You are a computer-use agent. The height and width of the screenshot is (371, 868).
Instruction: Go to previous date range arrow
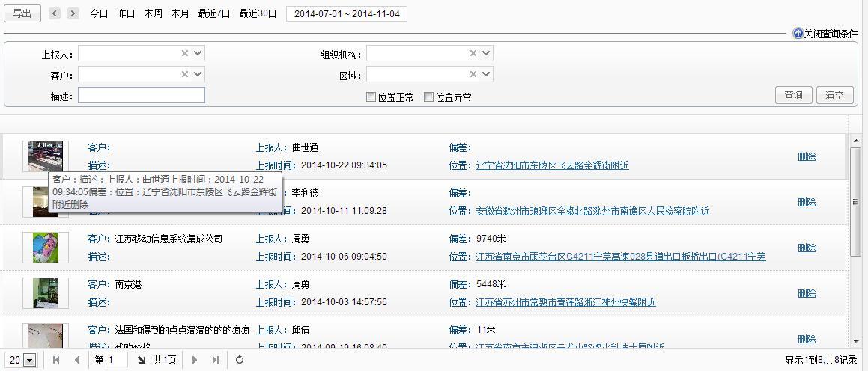[54, 13]
